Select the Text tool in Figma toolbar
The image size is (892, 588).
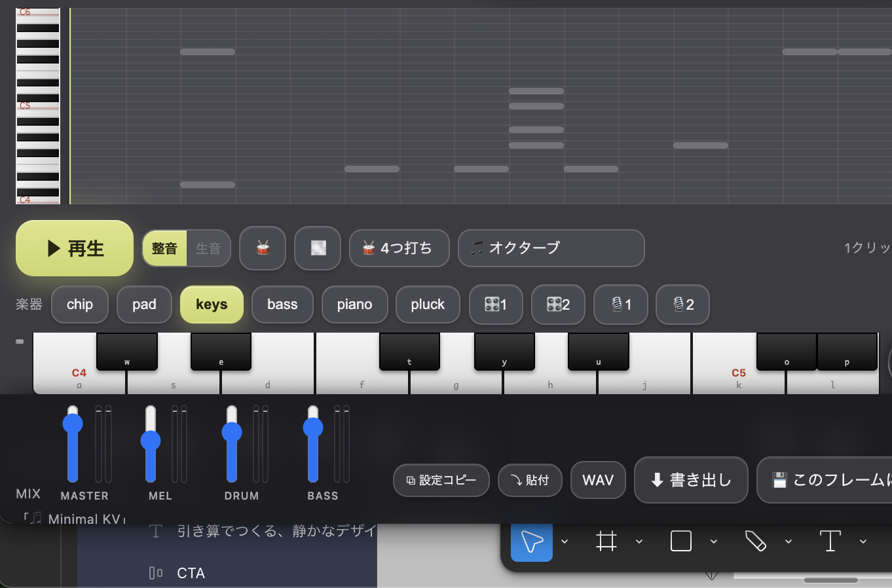coord(830,542)
